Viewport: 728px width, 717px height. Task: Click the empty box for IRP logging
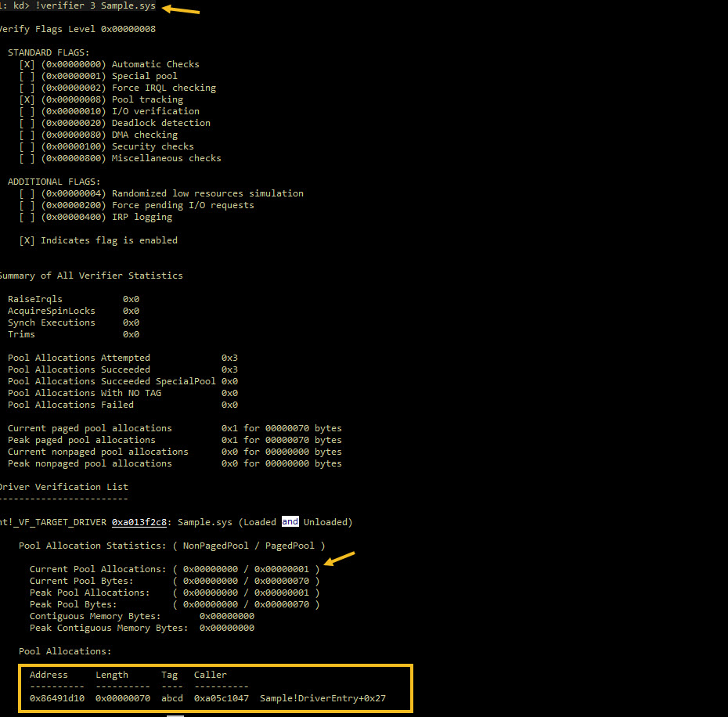27,217
